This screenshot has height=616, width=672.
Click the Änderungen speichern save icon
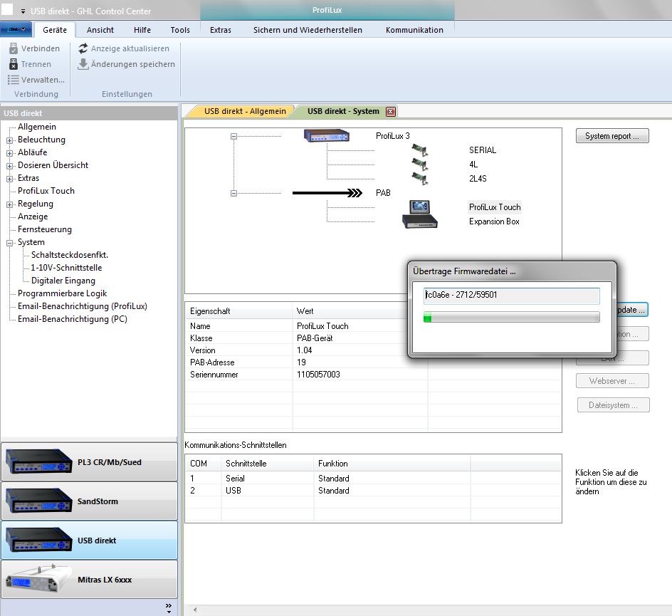point(83,64)
